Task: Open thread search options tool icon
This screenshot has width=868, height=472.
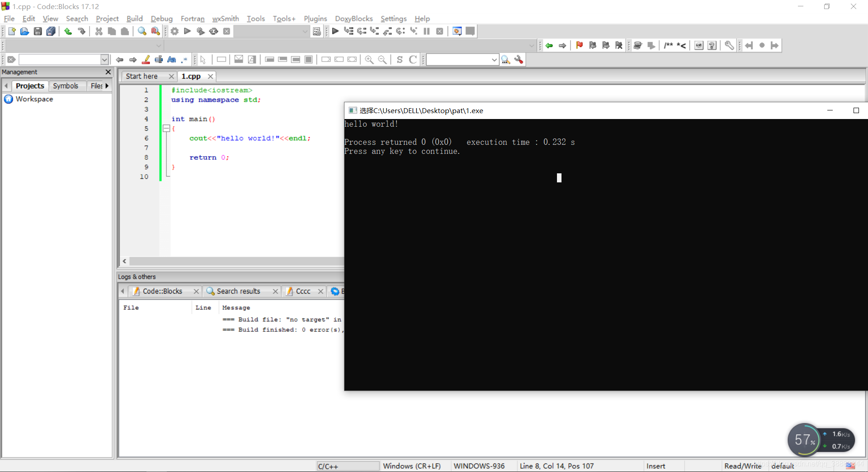Action: coord(519,59)
